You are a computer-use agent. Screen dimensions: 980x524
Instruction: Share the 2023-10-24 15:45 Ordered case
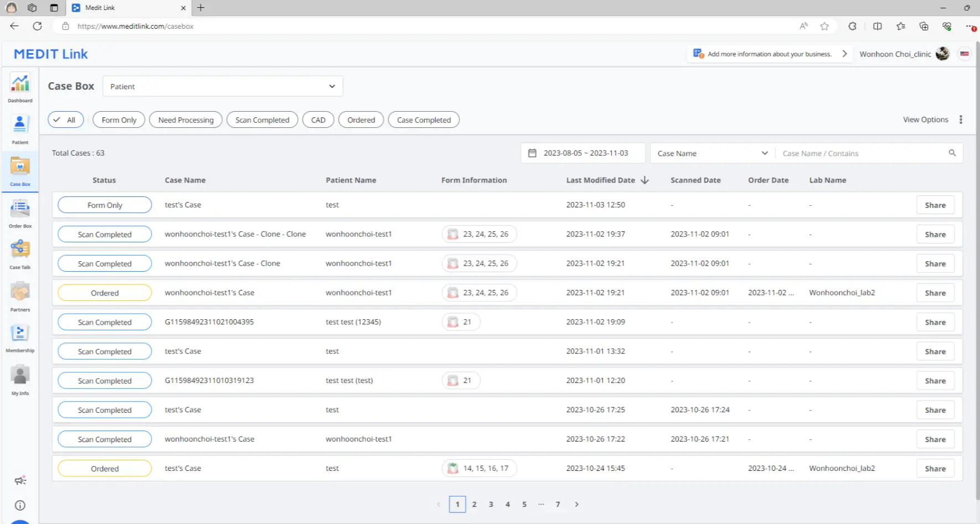click(935, 468)
